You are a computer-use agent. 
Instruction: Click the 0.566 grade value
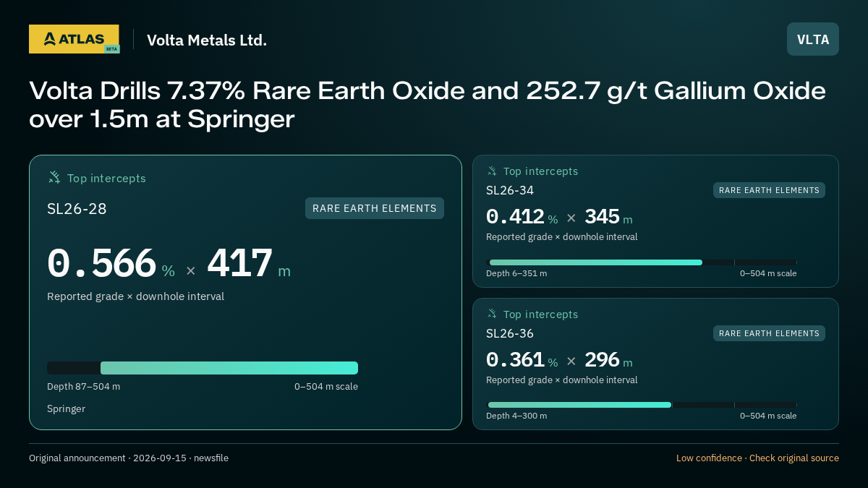click(x=102, y=263)
